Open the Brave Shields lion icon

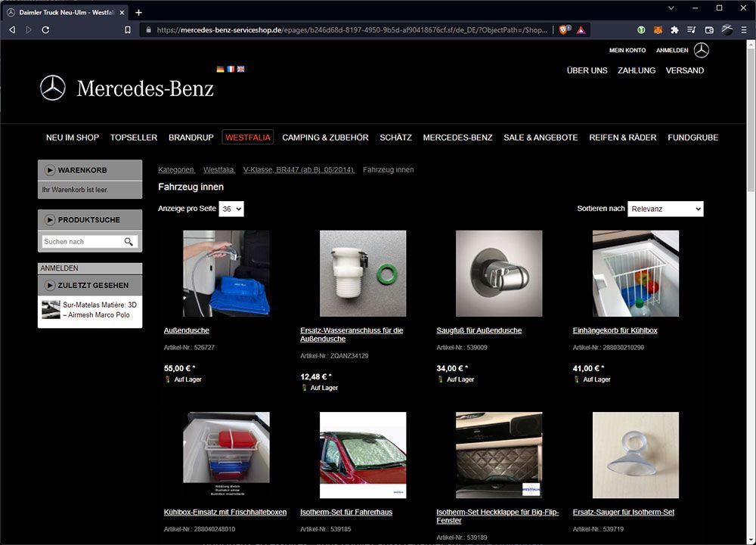[564, 30]
